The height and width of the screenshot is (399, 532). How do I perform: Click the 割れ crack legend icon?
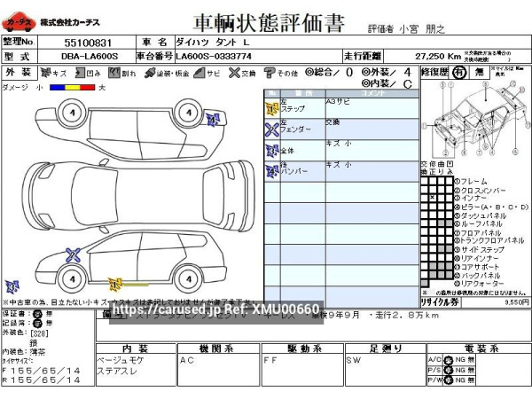[114, 73]
